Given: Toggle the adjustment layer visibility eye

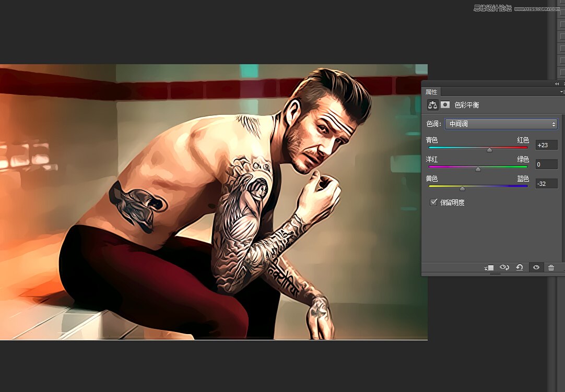Looking at the screenshot, I should pyautogui.click(x=536, y=267).
